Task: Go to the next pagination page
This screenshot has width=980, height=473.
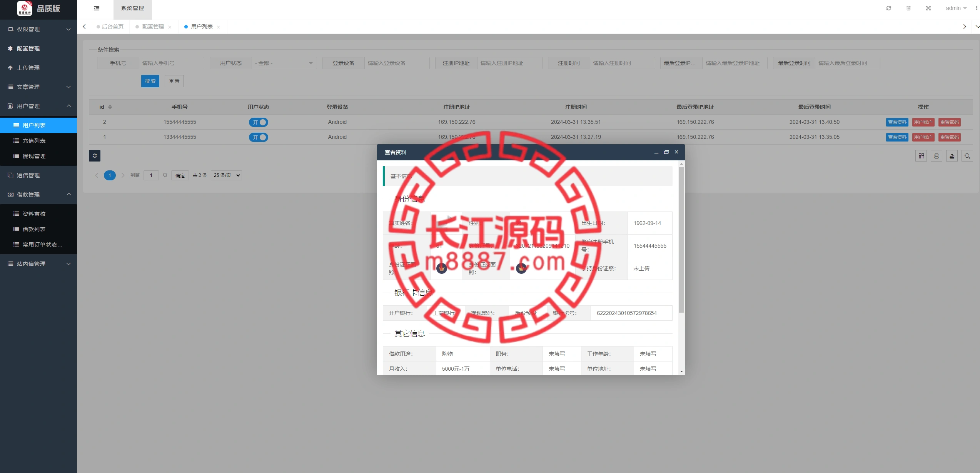Action: point(123,175)
